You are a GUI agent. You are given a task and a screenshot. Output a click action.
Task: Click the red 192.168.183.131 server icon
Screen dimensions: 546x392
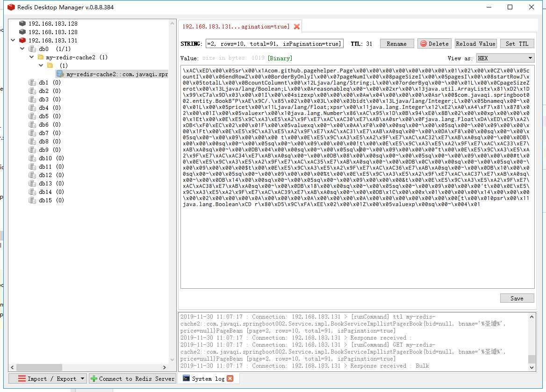[x=22, y=40]
